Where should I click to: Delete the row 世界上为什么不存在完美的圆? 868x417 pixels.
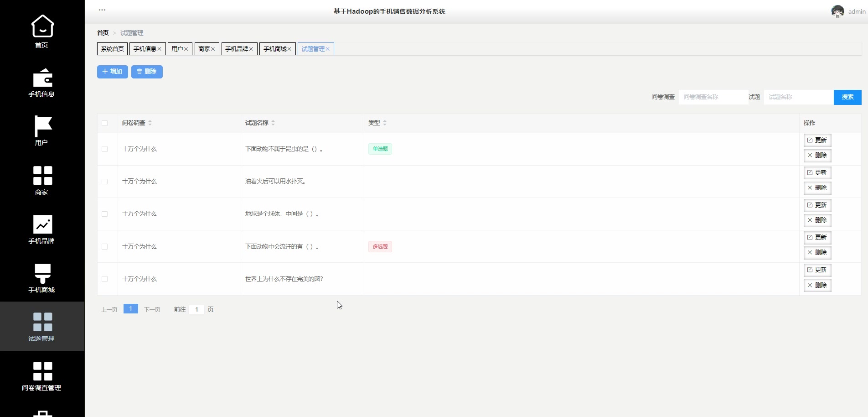click(817, 286)
